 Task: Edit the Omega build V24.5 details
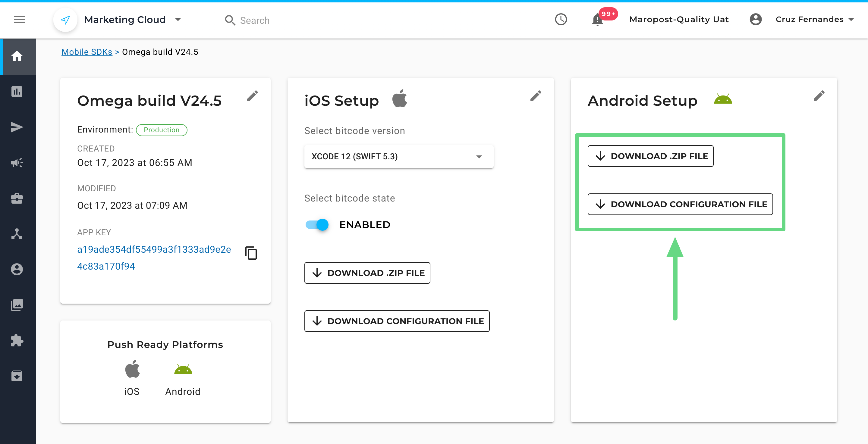point(252,96)
